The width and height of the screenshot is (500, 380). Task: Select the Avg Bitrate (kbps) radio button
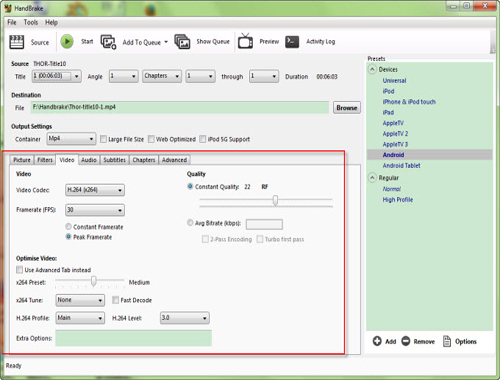click(190, 222)
